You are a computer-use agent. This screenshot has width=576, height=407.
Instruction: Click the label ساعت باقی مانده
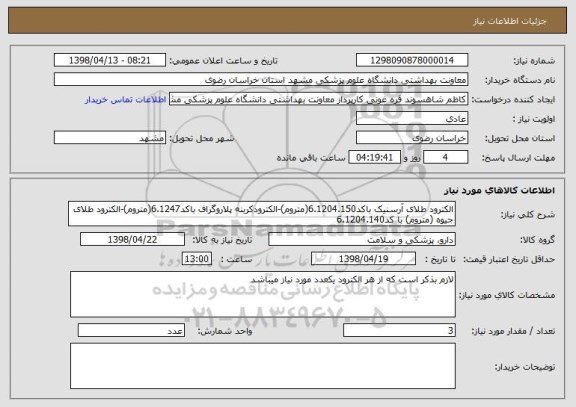[311, 158]
